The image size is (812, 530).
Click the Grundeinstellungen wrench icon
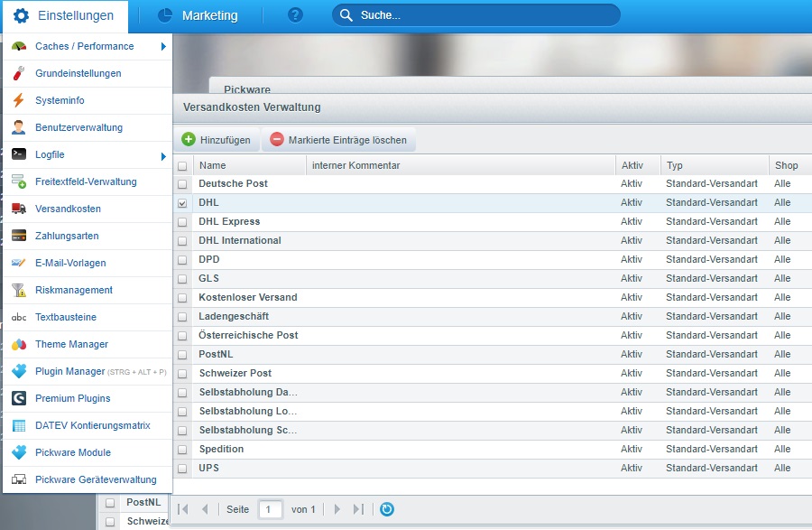tap(19, 73)
